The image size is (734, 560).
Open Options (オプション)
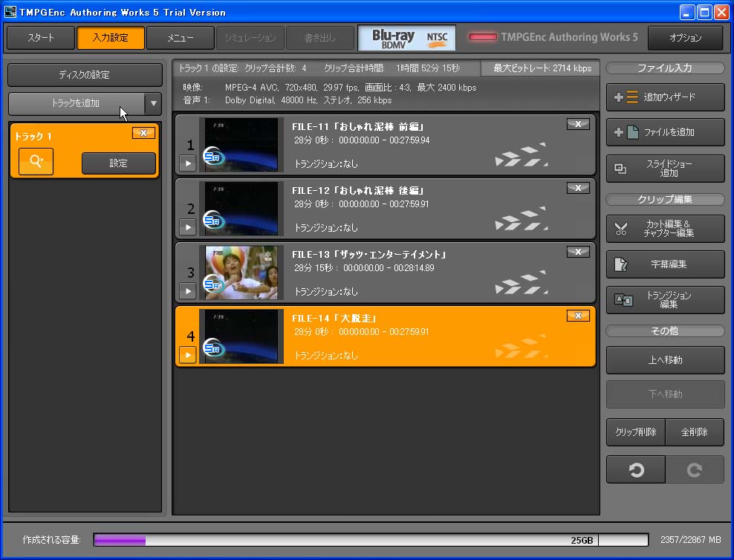pos(685,38)
